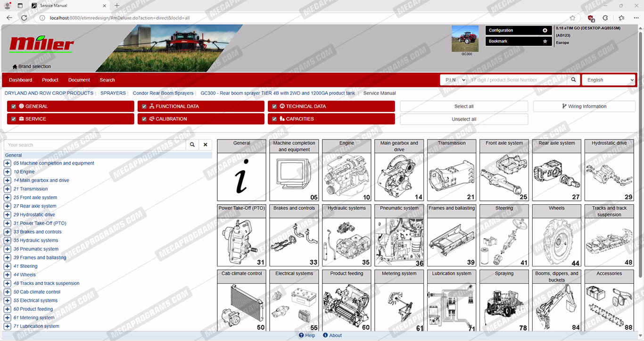Image resolution: width=644 pixels, height=341 pixels.
Task: Expand the 10 Engine tree node
Action: click(7, 172)
